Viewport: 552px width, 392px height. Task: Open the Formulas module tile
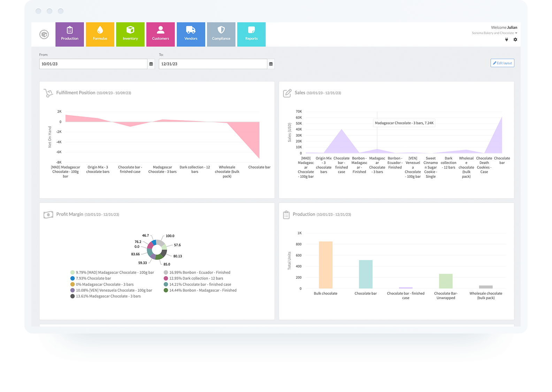pyautogui.click(x=100, y=34)
